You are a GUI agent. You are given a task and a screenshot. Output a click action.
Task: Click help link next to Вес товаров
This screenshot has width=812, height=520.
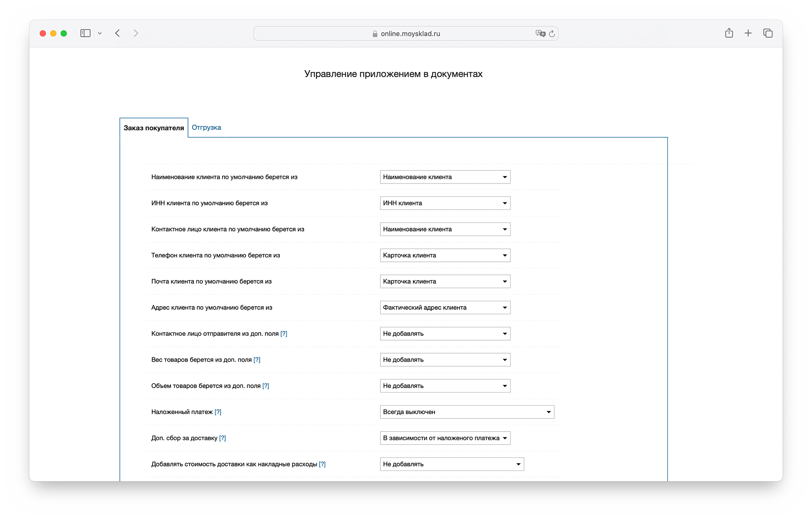[257, 360]
